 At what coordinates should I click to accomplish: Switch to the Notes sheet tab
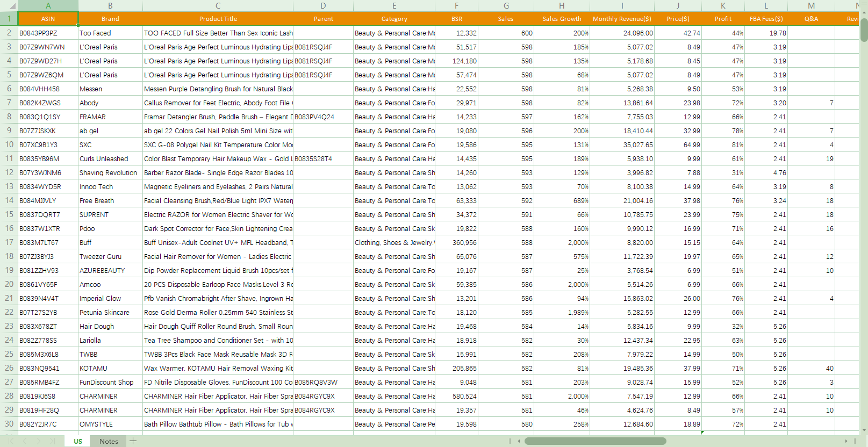(x=109, y=441)
